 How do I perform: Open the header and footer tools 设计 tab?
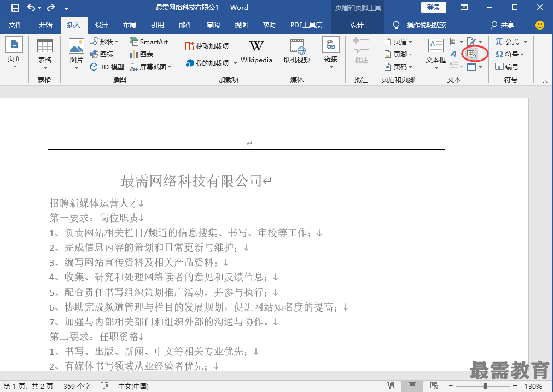coord(357,25)
